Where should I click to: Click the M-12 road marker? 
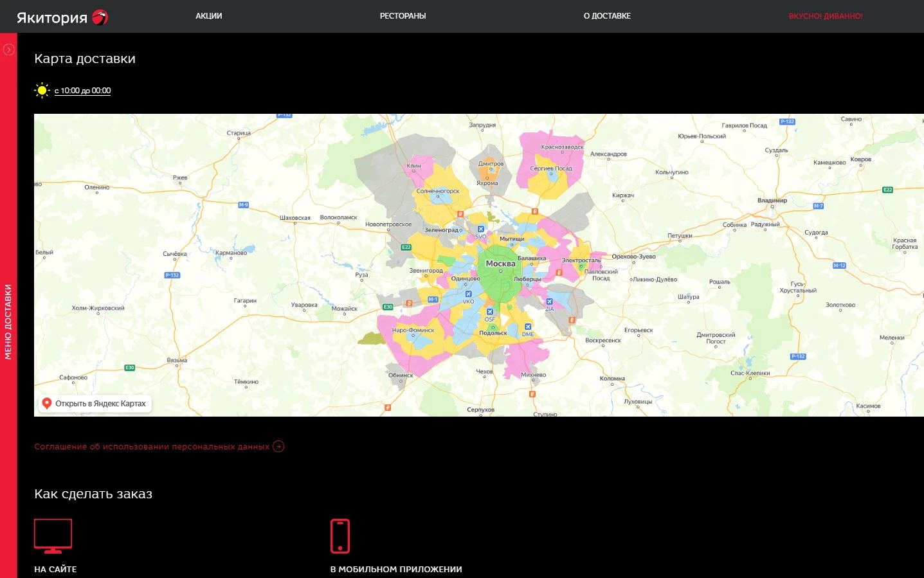[840, 266]
